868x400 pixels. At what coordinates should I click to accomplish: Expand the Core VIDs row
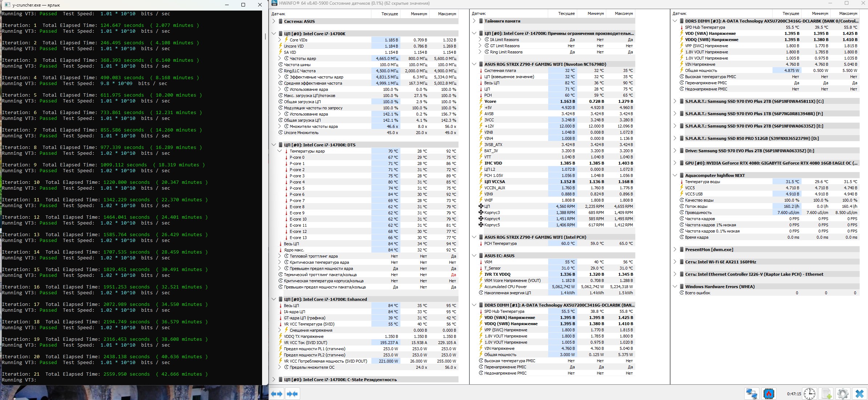[x=280, y=40]
